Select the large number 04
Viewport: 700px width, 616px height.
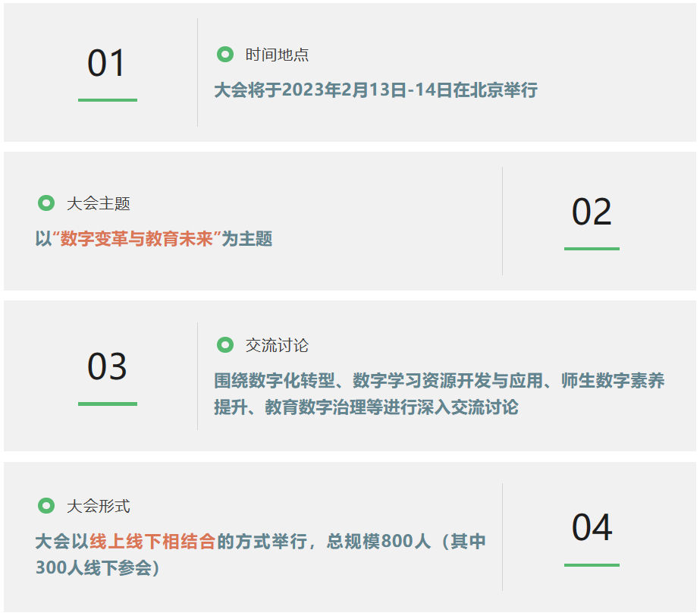pos(592,527)
